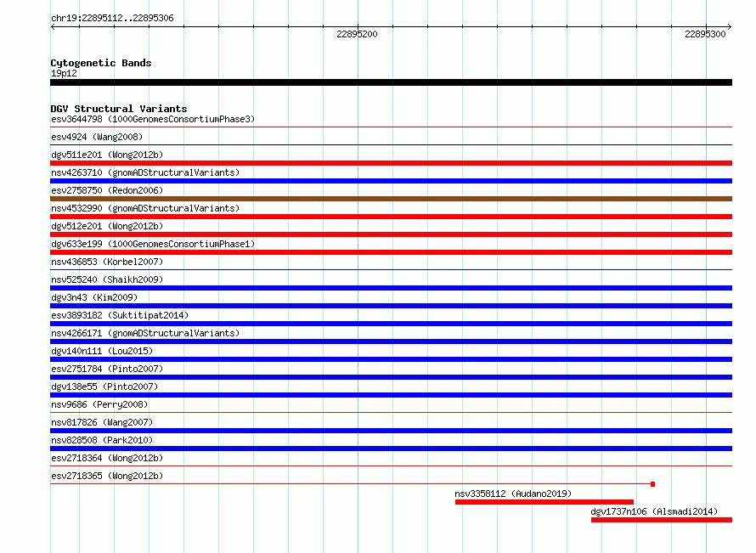Click the red bar under dgv511e201
756x553 pixels.
click(391, 163)
